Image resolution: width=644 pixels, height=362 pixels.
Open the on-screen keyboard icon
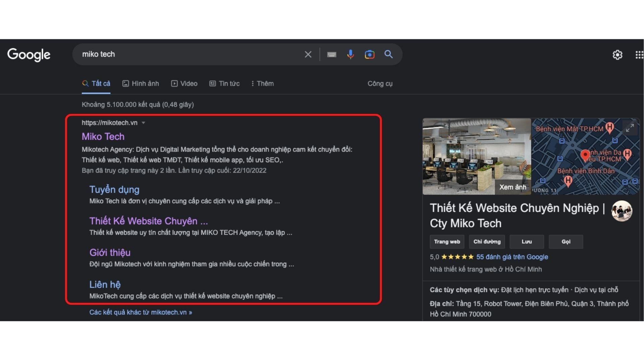click(x=331, y=54)
